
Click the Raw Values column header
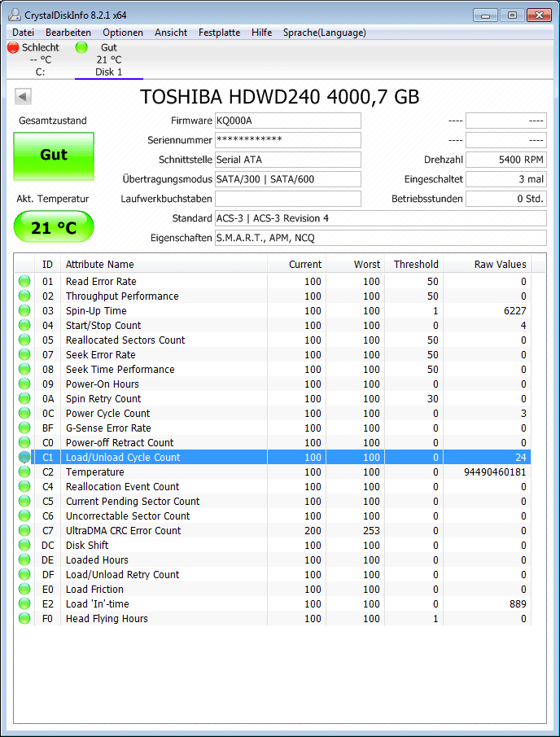click(x=488, y=264)
